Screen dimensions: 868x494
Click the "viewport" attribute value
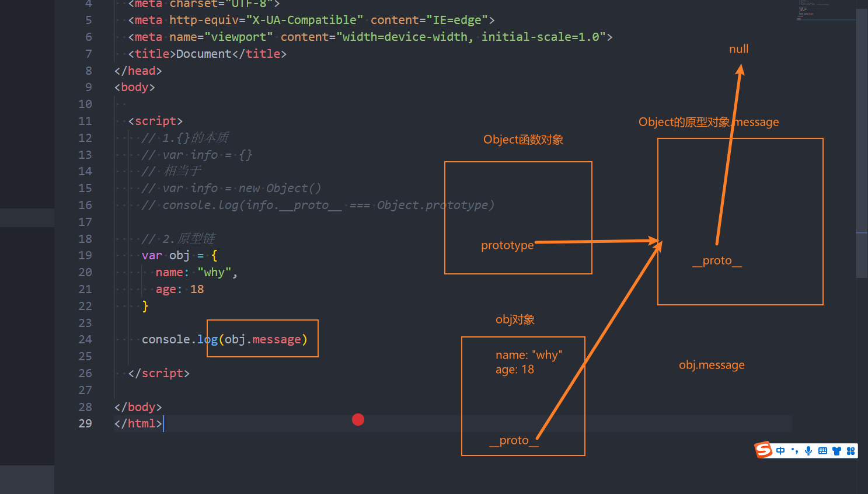[239, 37]
